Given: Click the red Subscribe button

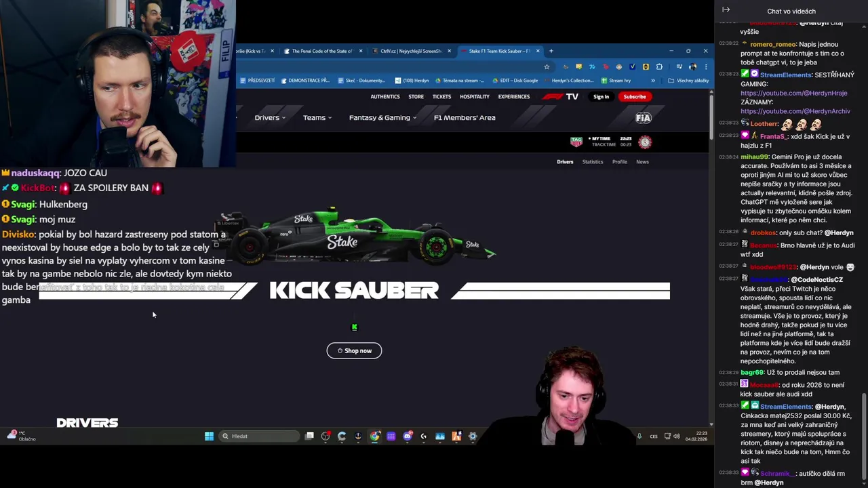Looking at the screenshot, I should pyautogui.click(x=635, y=96).
